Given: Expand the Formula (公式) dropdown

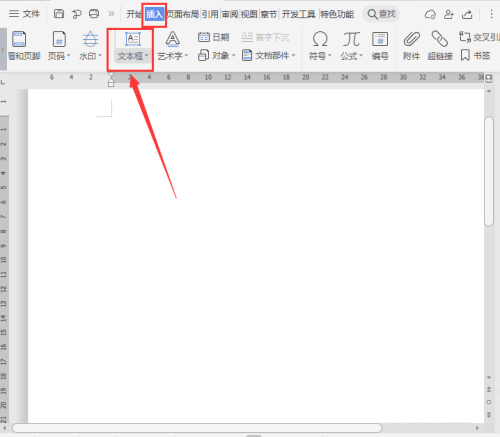Looking at the screenshot, I should coord(361,56).
